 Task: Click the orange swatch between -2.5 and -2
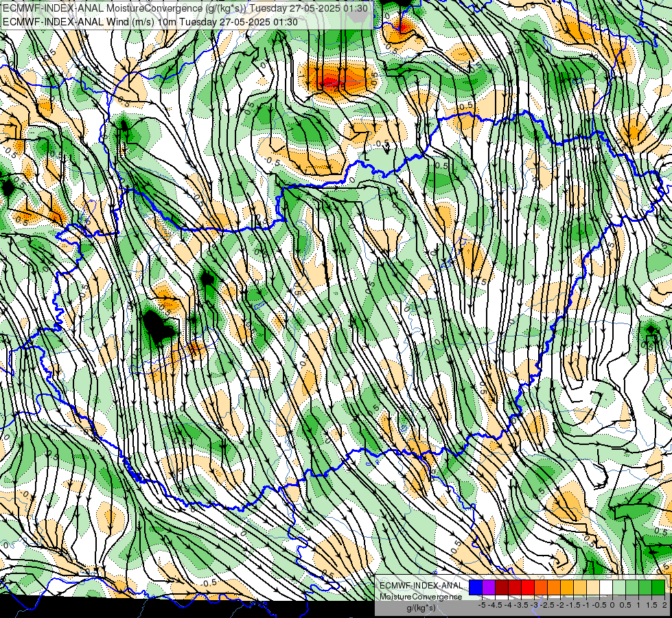click(x=554, y=588)
